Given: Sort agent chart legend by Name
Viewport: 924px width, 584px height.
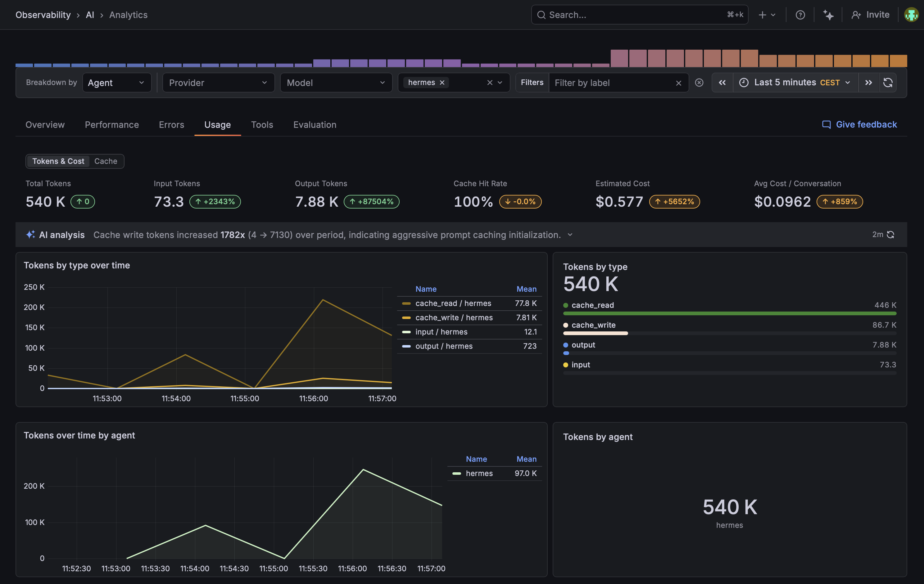Looking at the screenshot, I should tap(476, 459).
